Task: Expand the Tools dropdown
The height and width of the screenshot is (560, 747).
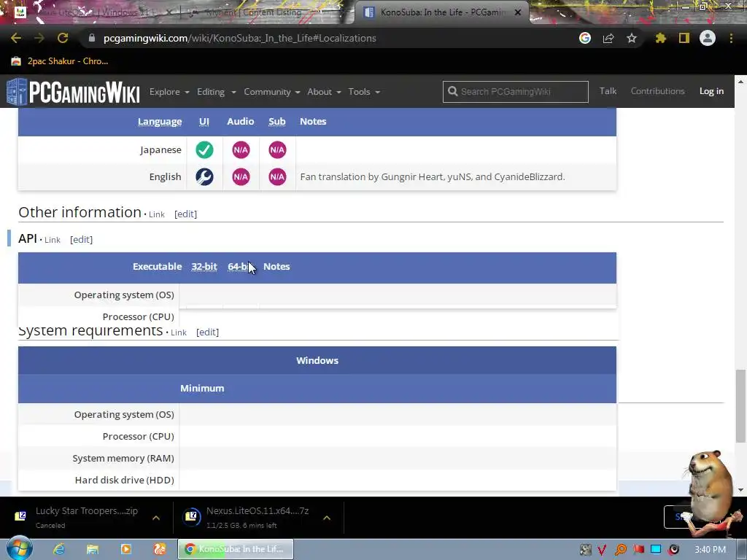Action: point(364,91)
